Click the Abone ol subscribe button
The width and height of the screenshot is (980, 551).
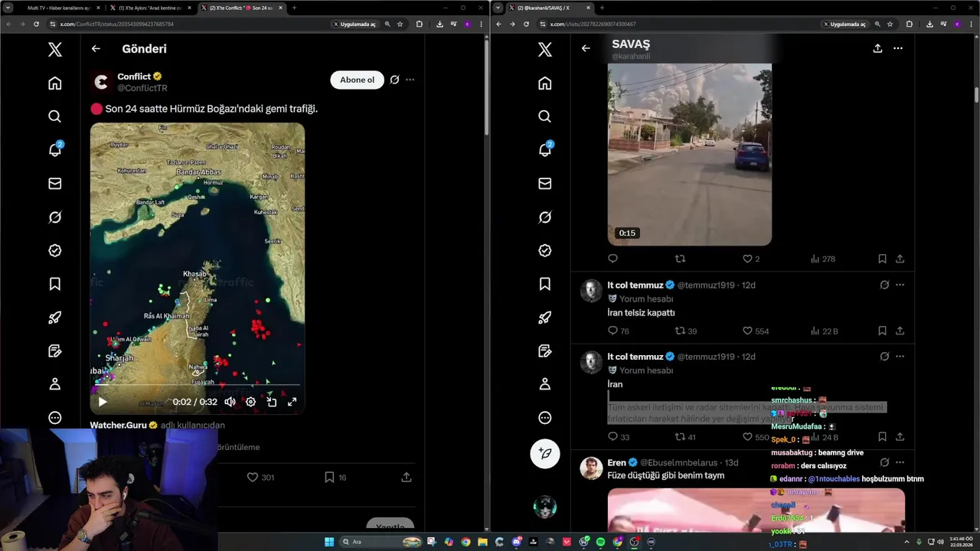[x=357, y=80]
